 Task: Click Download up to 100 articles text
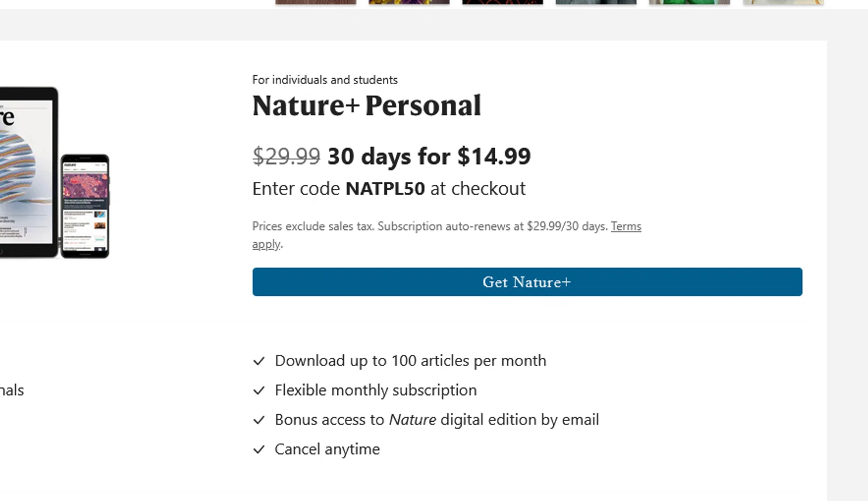coord(410,361)
